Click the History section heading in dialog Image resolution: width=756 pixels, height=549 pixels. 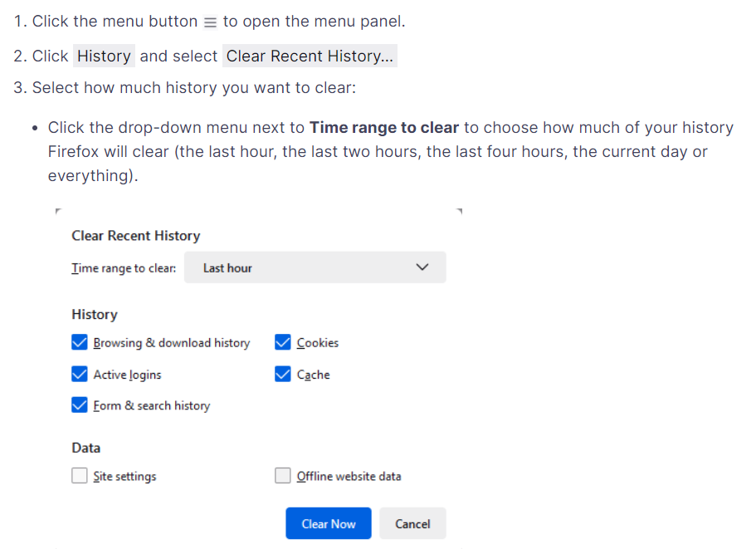click(95, 314)
